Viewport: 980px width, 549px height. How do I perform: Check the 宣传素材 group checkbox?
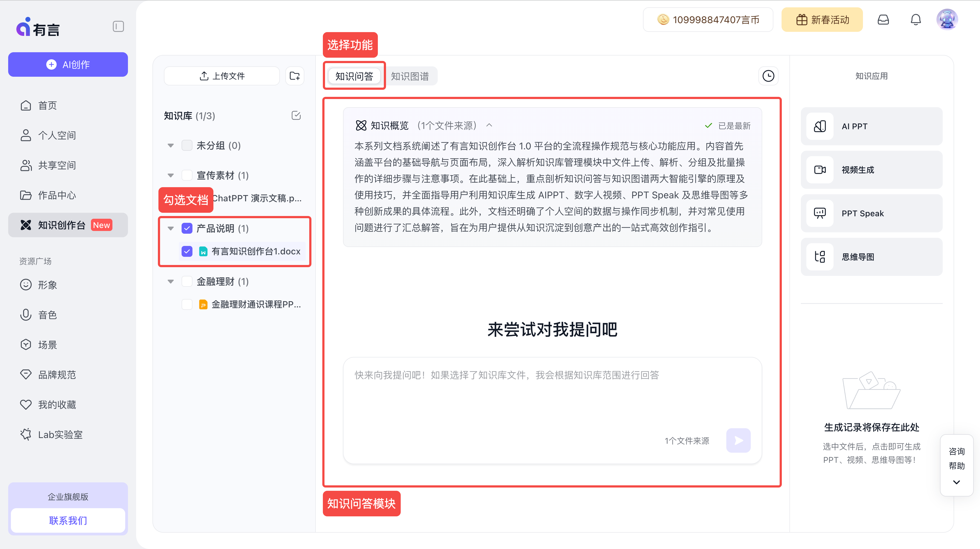pyautogui.click(x=187, y=175)
